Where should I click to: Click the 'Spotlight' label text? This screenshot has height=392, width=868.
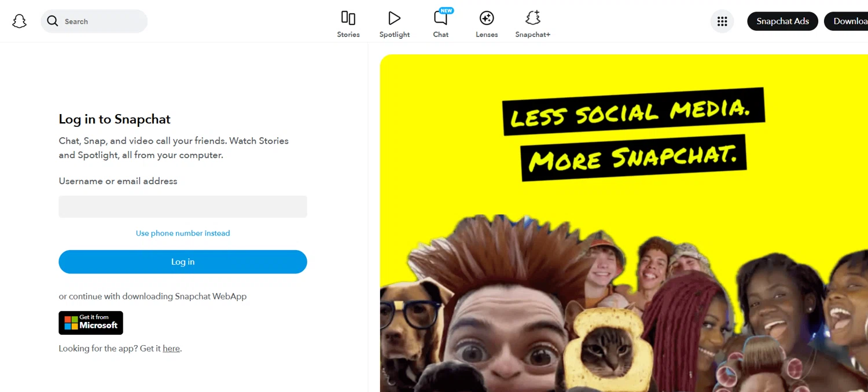(x=395, y=35)
